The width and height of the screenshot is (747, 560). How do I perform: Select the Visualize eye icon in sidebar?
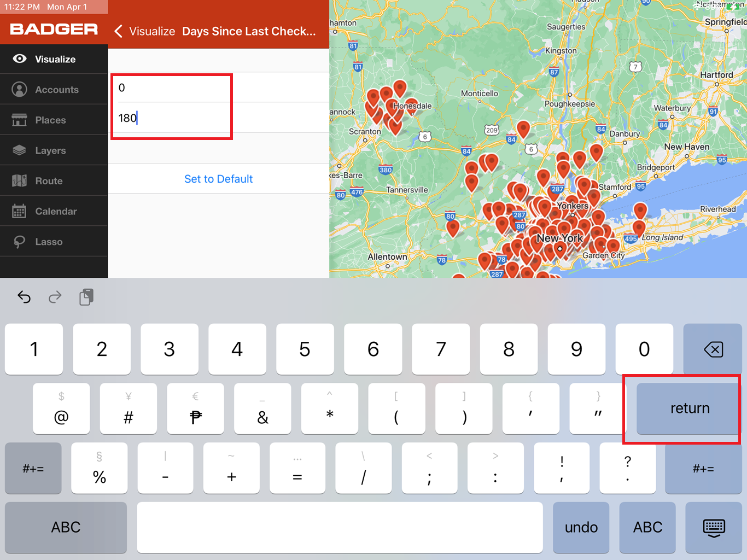tap(20, 59)
